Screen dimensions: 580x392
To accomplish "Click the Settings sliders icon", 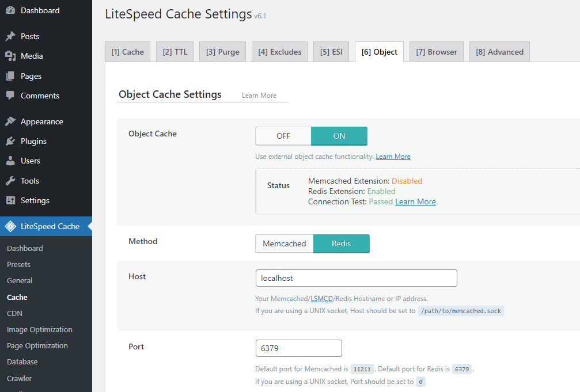I will pyautogui.click(x=10, y=200).
